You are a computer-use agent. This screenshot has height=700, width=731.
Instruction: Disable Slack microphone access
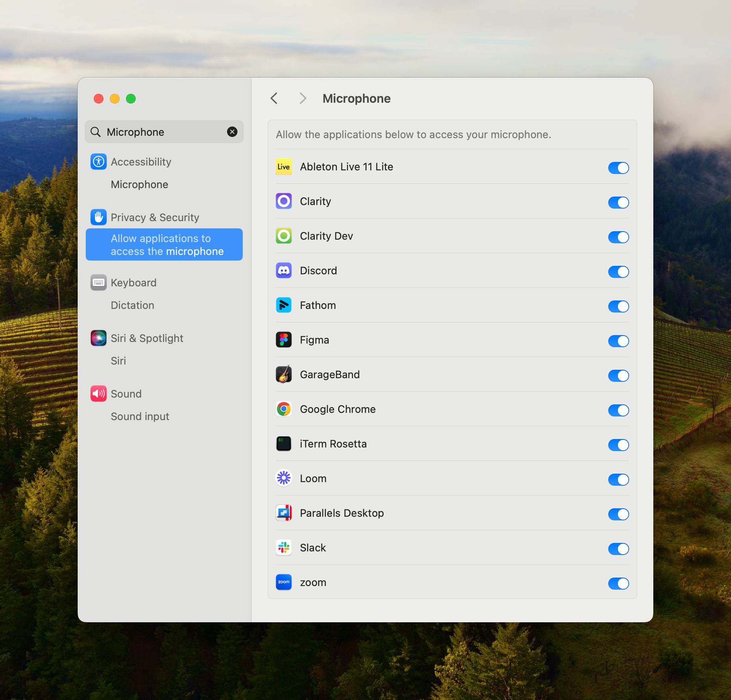pyautogui.click(x=619, y=549)
